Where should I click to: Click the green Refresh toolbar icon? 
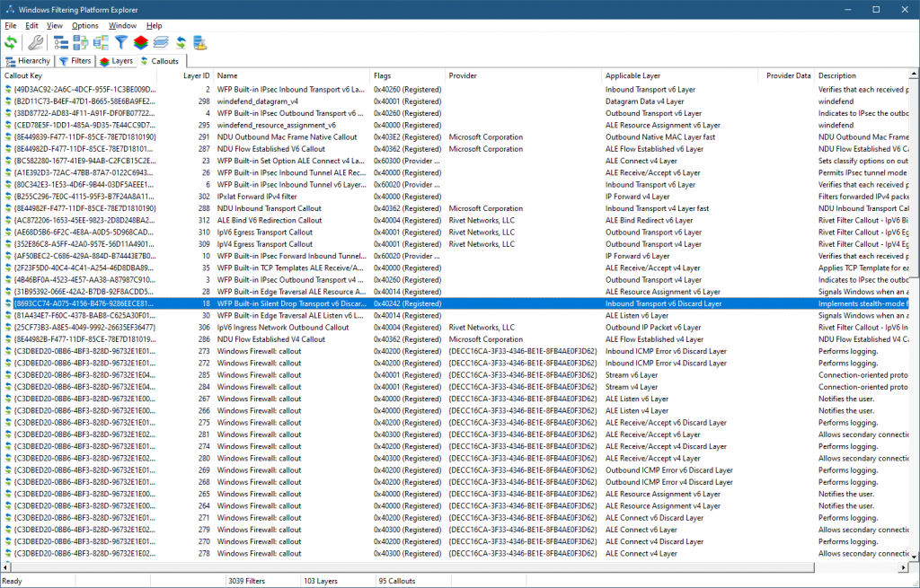(11, 42)
